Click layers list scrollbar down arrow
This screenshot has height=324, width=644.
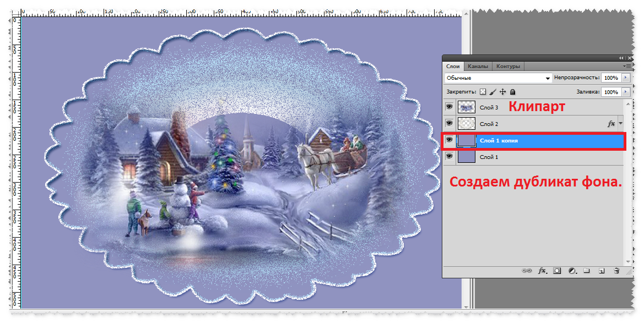628,261
